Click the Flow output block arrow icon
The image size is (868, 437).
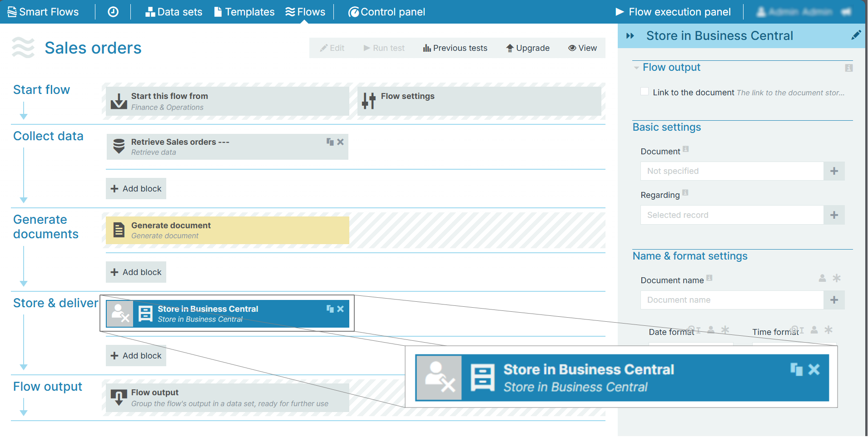pos(119,398)
